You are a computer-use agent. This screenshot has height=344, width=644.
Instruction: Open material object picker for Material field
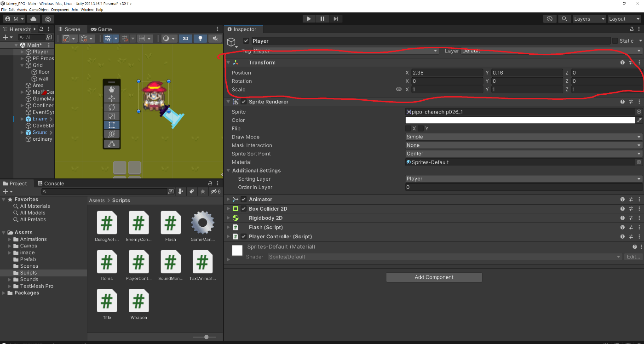click(639, 162)
